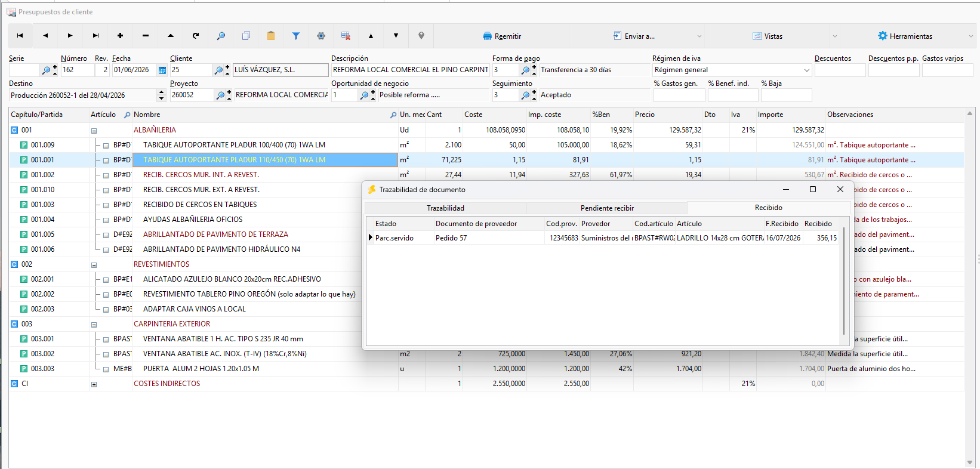Tick the checkbox on row 002.001
The width and height of the screenshot is (980, 469).
point(106,279)
